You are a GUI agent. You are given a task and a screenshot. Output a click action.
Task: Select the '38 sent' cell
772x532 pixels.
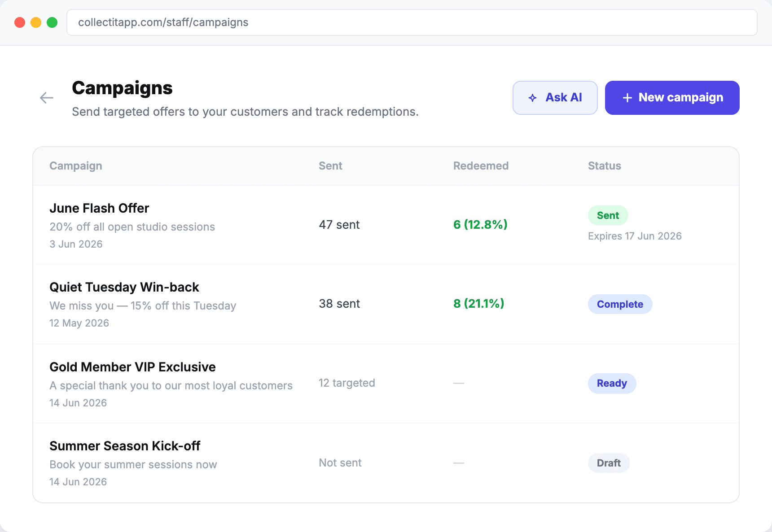coord(339,304)
